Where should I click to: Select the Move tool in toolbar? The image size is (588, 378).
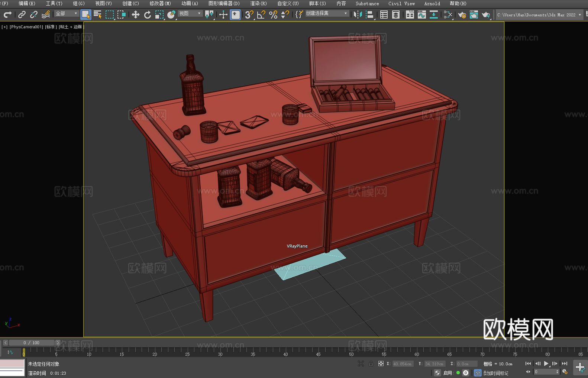(135, 14)
